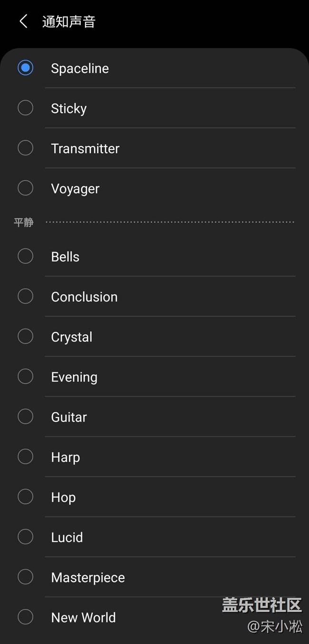Tap the Transmitter text label

[85, 148]
